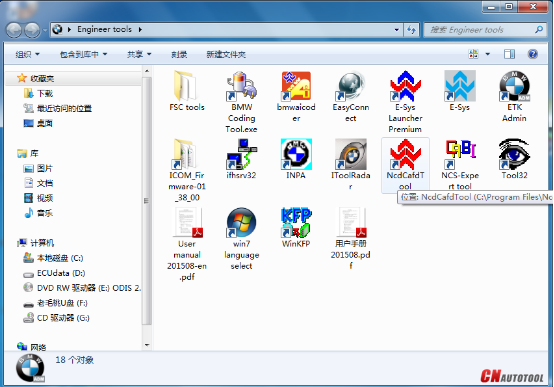The width and height of the screenshot is (554, 387).
Task: Click navigation pane scroll up arrow
Action: (147, 71)
